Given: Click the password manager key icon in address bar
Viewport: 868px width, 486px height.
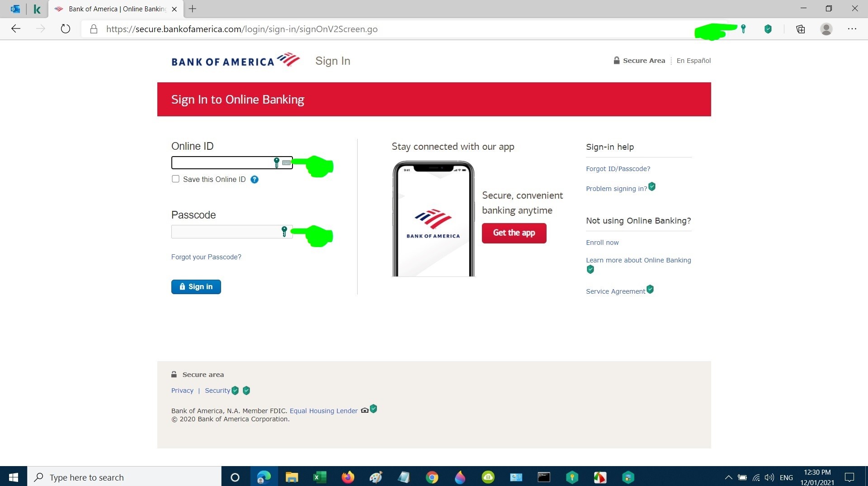Looking at the screenshot, I should point(743,29).
